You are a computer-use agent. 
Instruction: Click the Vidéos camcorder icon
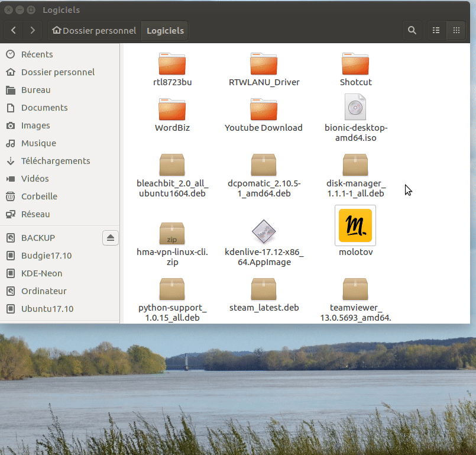[x=10, y=179]
